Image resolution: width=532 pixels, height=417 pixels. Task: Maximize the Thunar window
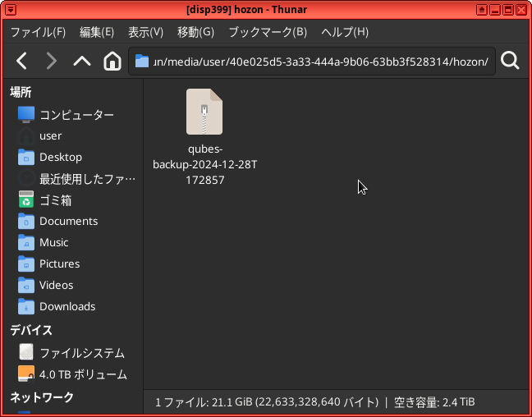(508, 10)
